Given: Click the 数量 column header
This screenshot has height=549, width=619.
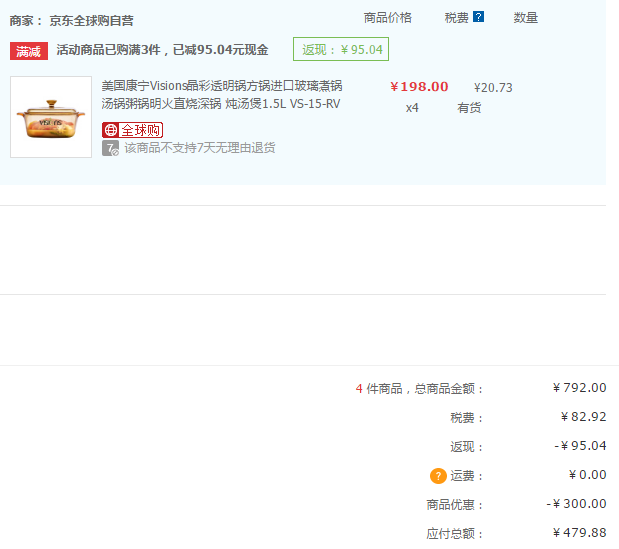Looking at the screenshot, I should point(525,18).
